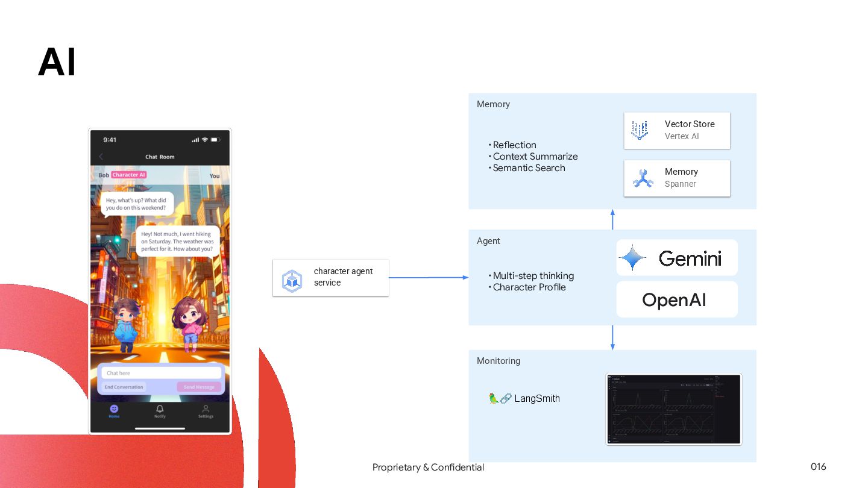
Task: Click the '9:41' time on phone
Action: [x=110, y=140]
